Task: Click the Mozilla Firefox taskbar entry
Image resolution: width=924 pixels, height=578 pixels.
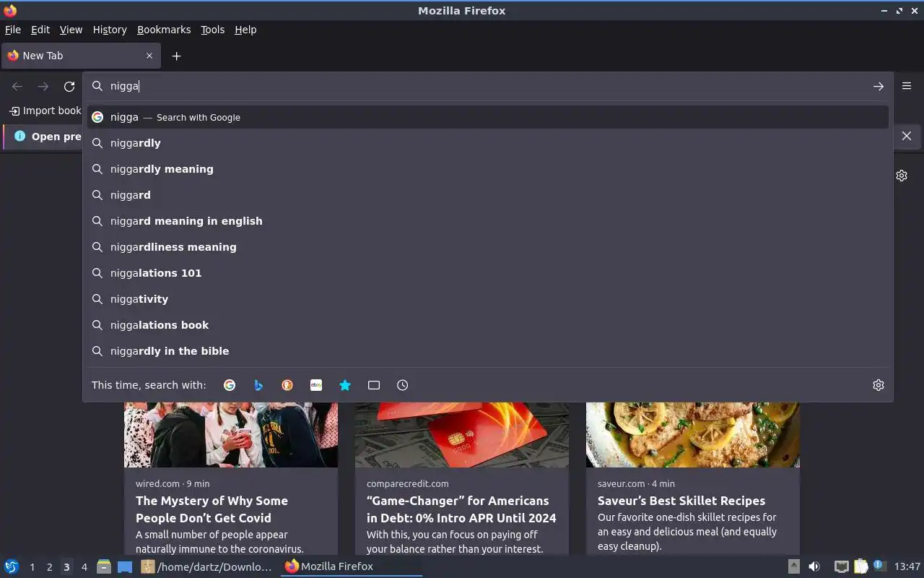Action: [x=351, y=566]
